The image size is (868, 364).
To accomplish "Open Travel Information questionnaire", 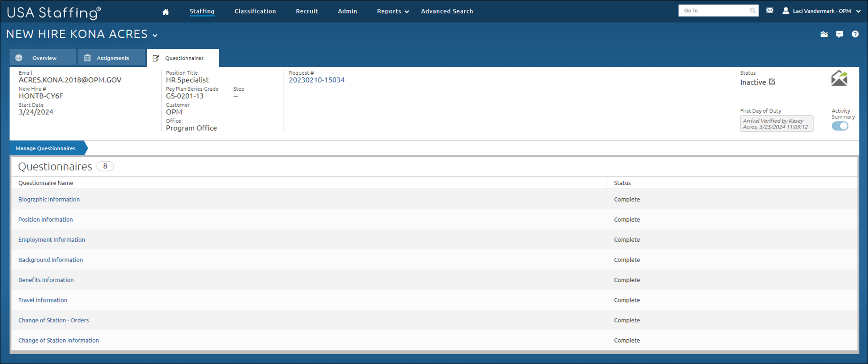I will click(43, 300).
